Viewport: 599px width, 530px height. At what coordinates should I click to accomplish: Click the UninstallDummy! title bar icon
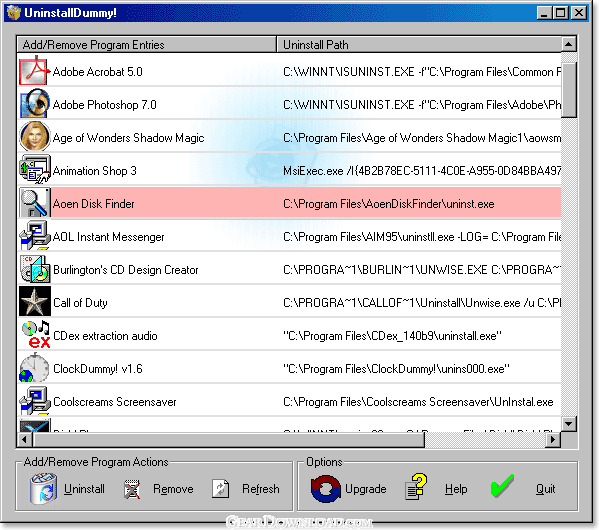click(14, 13)
